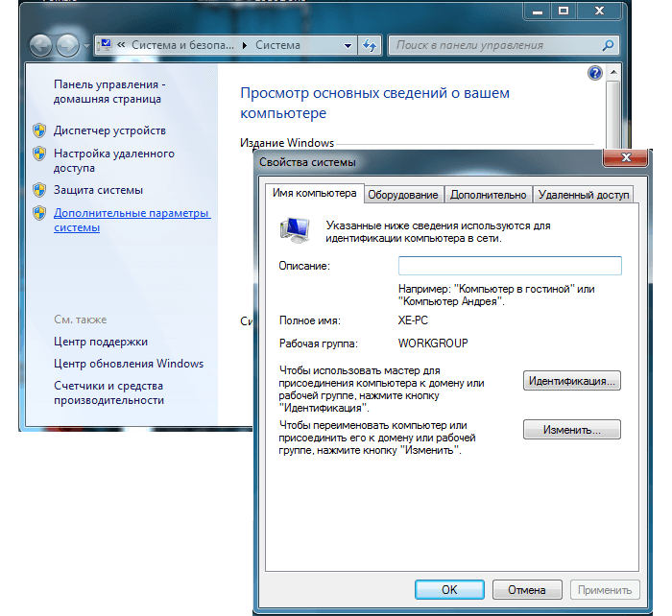Click the «Отмена» button

527,590
